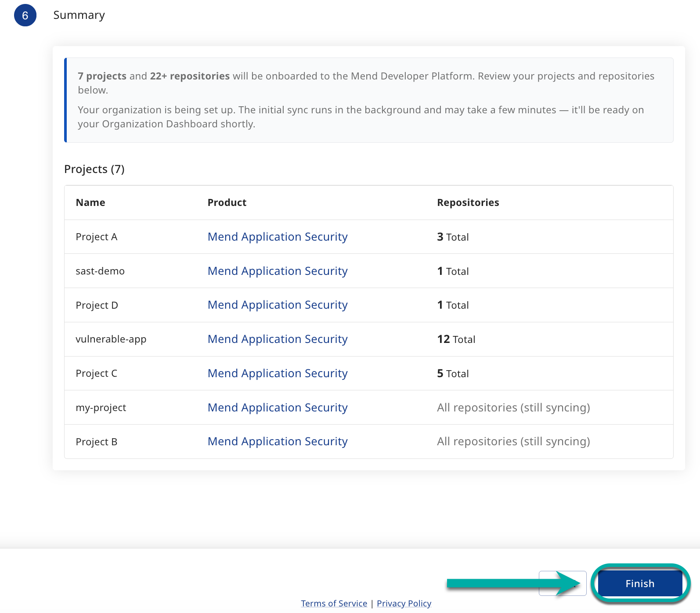Click the Finish button
Screen dimensions: 700x613
[640, 583]
